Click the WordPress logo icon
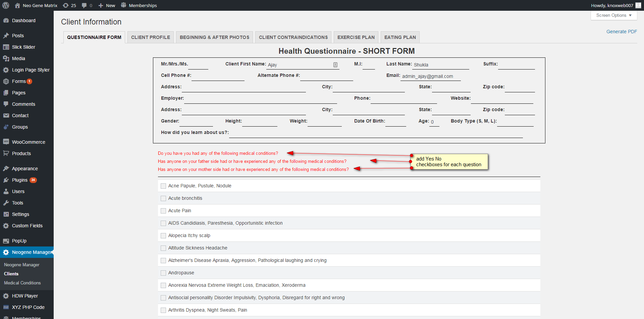This screenshot has width=644, height=319. (x=6, y=5)
